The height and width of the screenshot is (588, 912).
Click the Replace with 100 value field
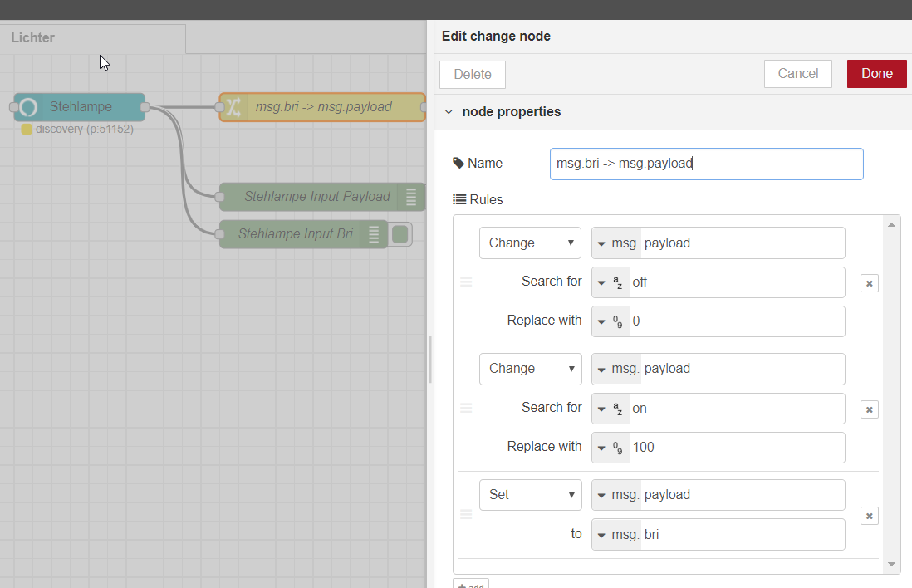pos(737,448)
